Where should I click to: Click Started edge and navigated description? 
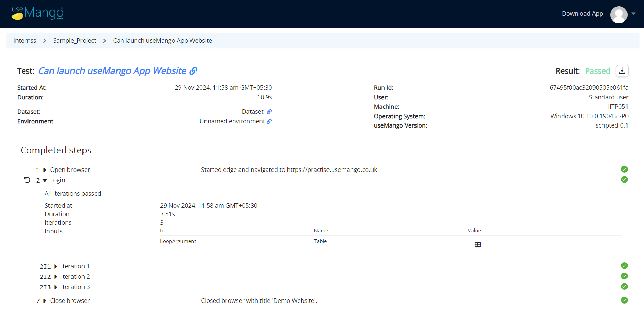(x=289, y=170)
